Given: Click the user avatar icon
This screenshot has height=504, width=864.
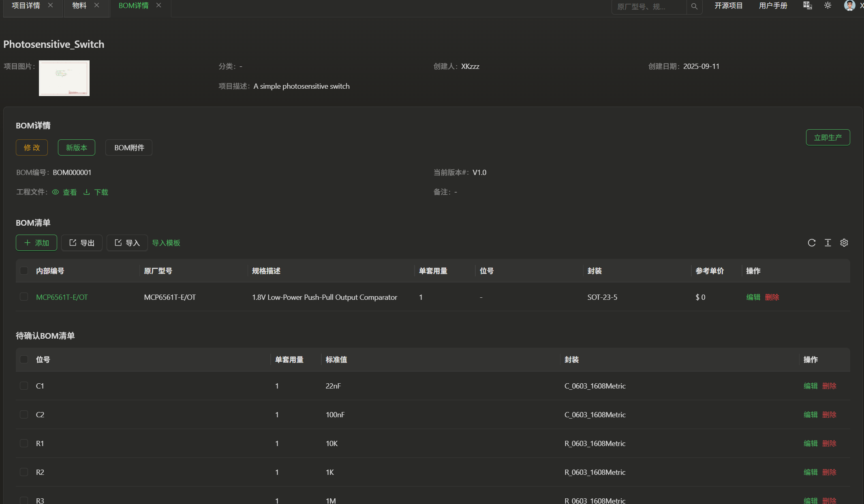Looking at the screenshot, I should 849,6.
